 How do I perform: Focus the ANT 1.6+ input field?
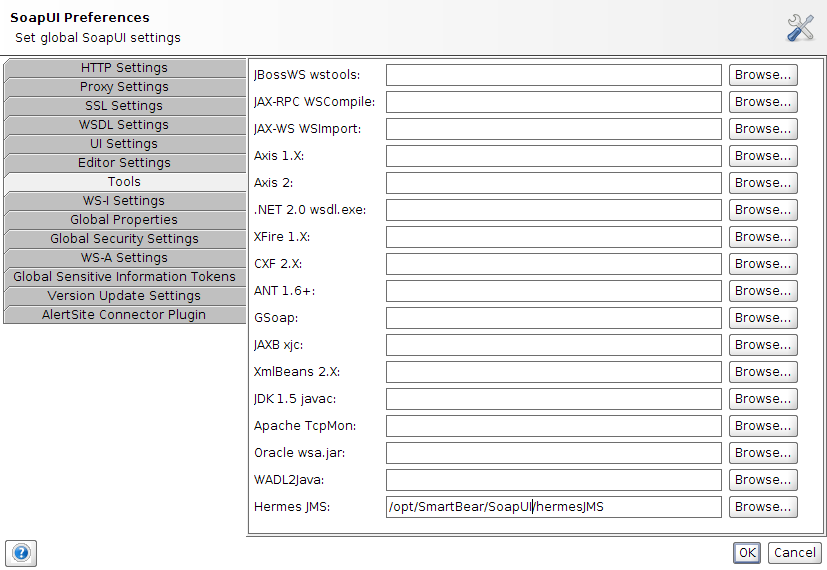[554, 291]
